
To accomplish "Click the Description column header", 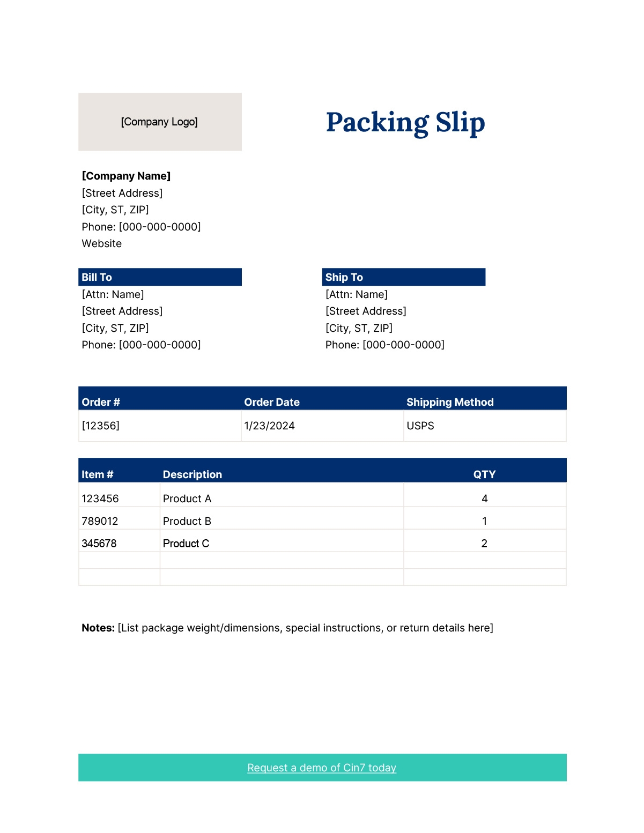I will (193, 474).
